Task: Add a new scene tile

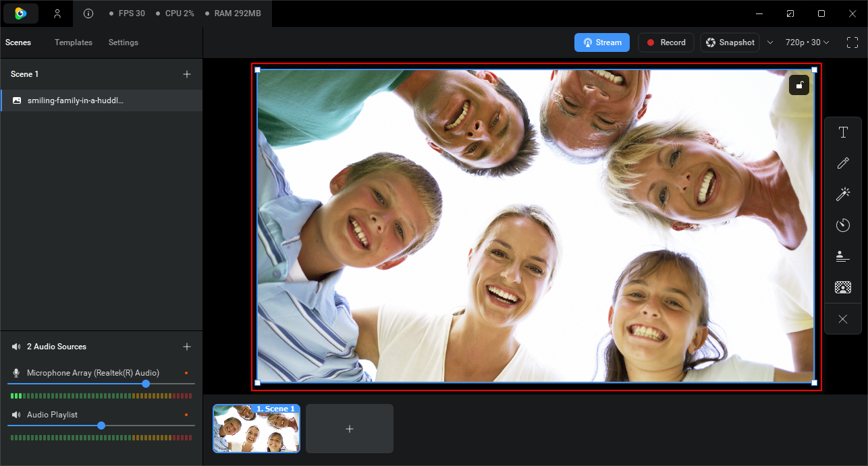Action: pos(350,429)
